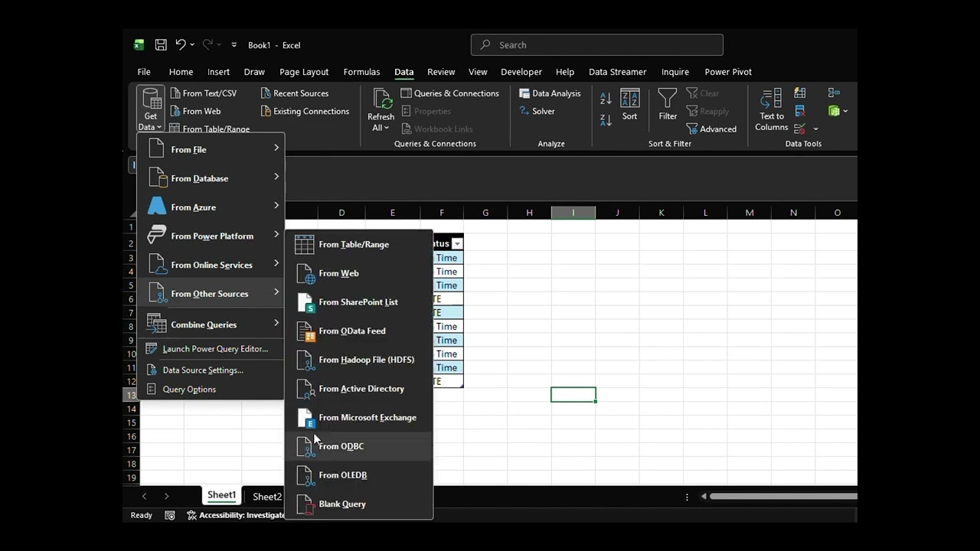Switch to the Insert tab
This screenshot has width=980, height=551.
click(218, 72)
